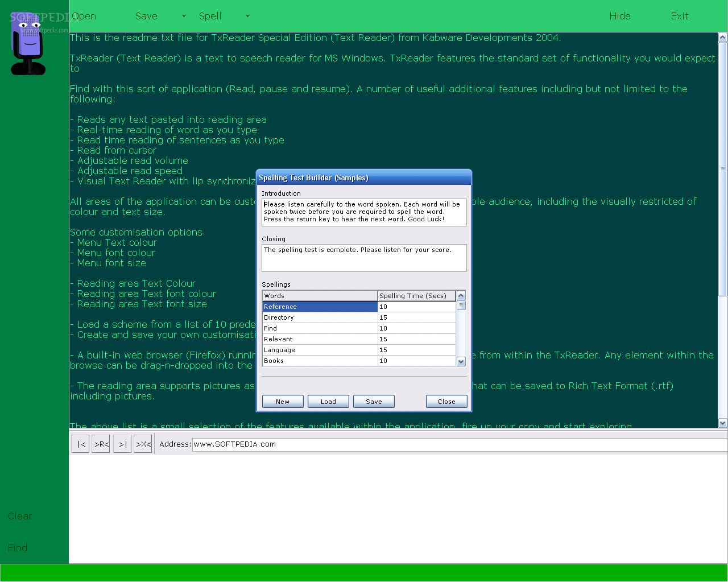Click the 'Menu font colour' line
This screenshot has height=582, width=728.
point(113,253)
